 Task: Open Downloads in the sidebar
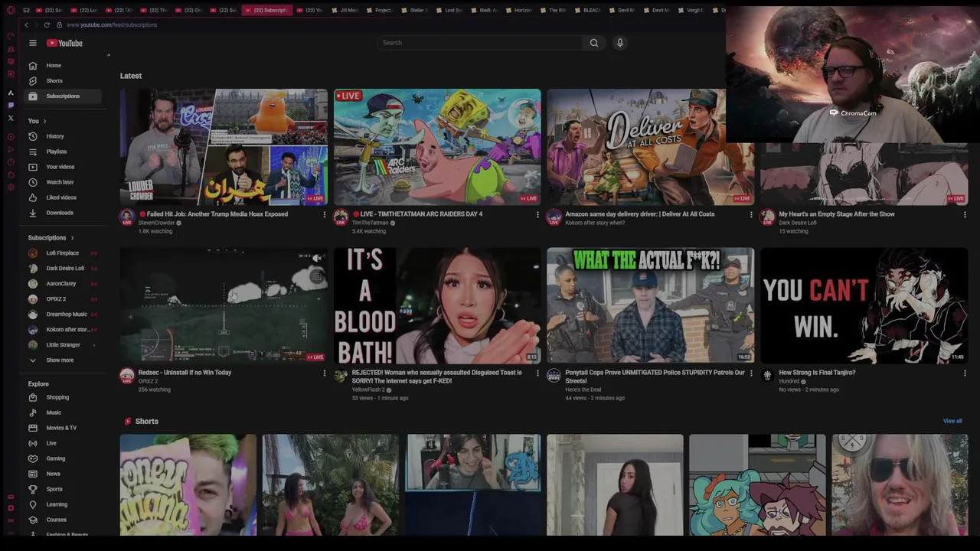pyautogui.click(x=64, y=213)
